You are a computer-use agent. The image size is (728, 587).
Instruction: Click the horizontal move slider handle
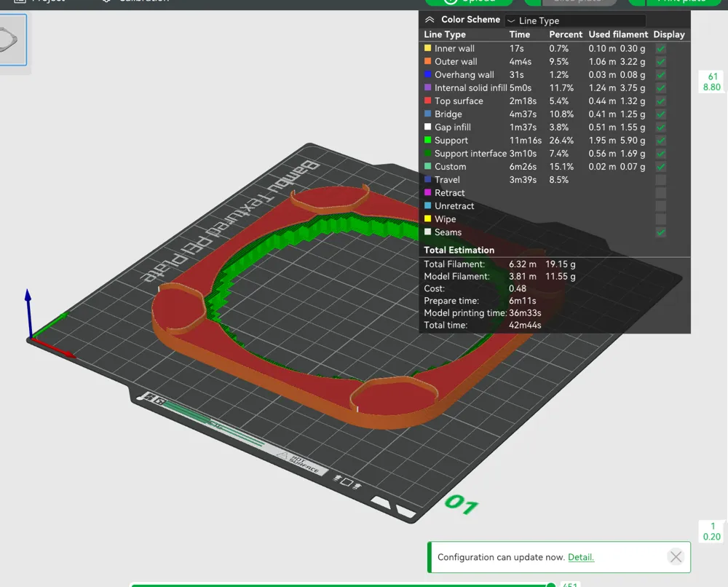click(x=551, y=584)
